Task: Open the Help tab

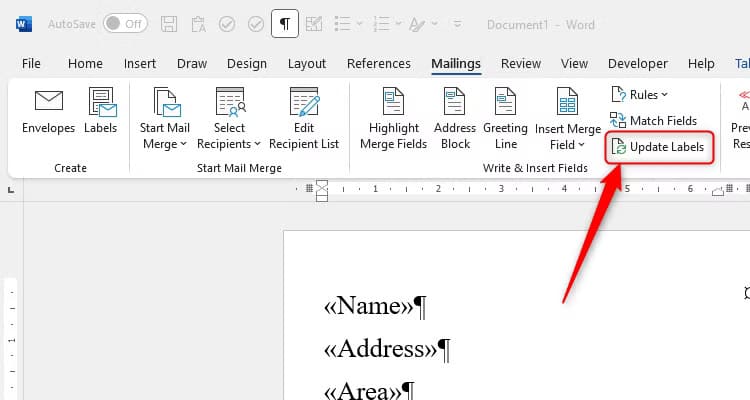Action: coord(701,64)
